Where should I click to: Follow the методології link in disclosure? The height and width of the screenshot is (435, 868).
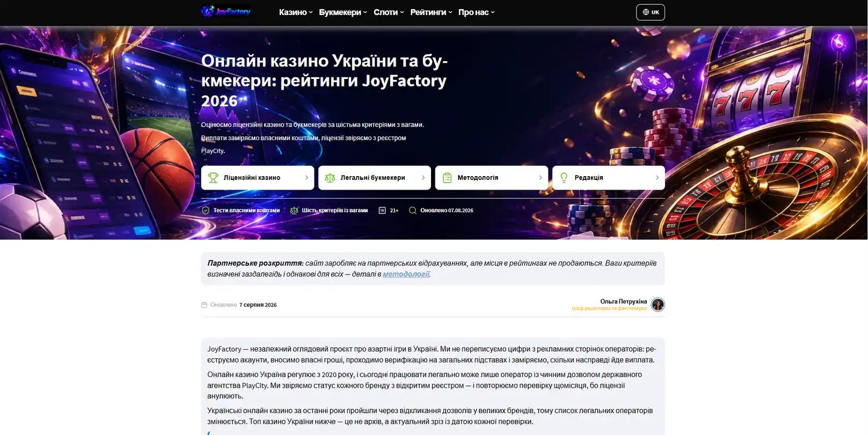click(406, 274)
